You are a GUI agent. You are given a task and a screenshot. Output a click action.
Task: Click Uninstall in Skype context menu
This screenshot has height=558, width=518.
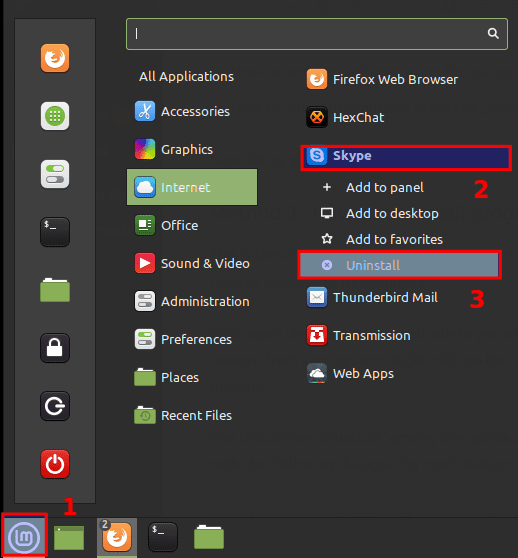tap(399, 265)
